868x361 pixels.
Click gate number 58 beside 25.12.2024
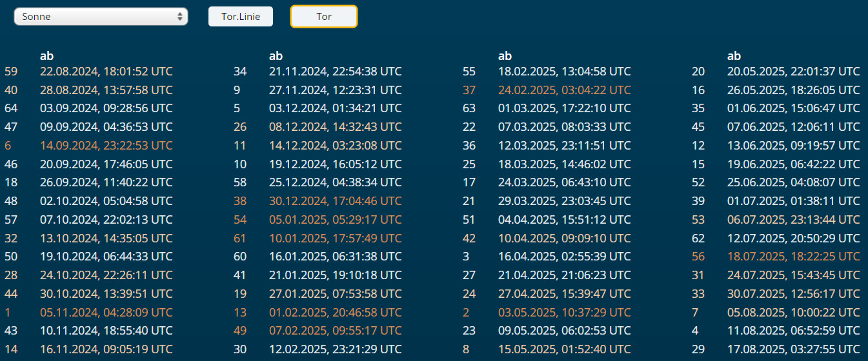tap(240, 182)
